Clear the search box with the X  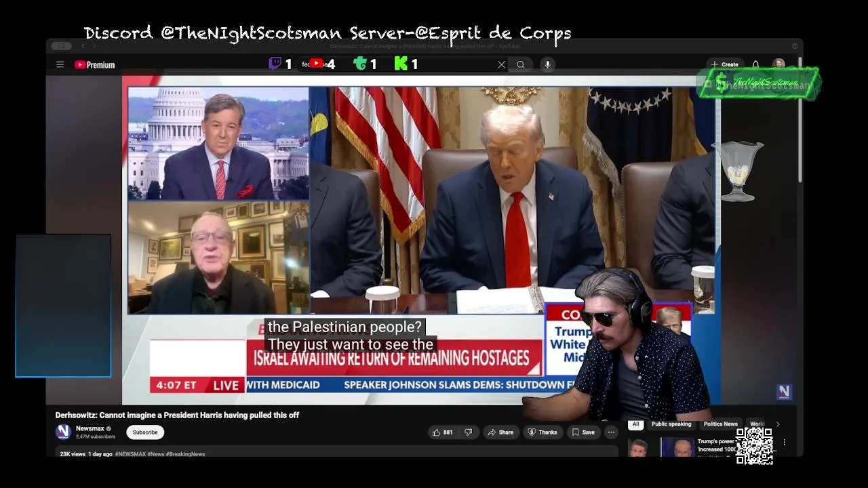tap(502, 64)
